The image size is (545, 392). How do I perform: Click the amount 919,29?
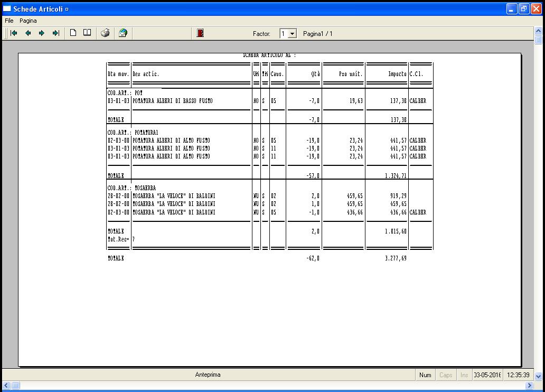398,196
